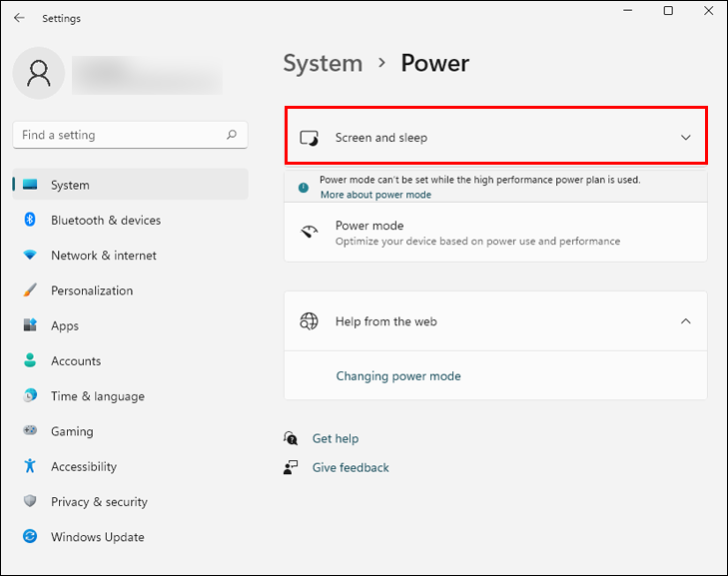728x576 pixels.
Task: Go to the Gaming settings category
Action: tap(72, 431)
